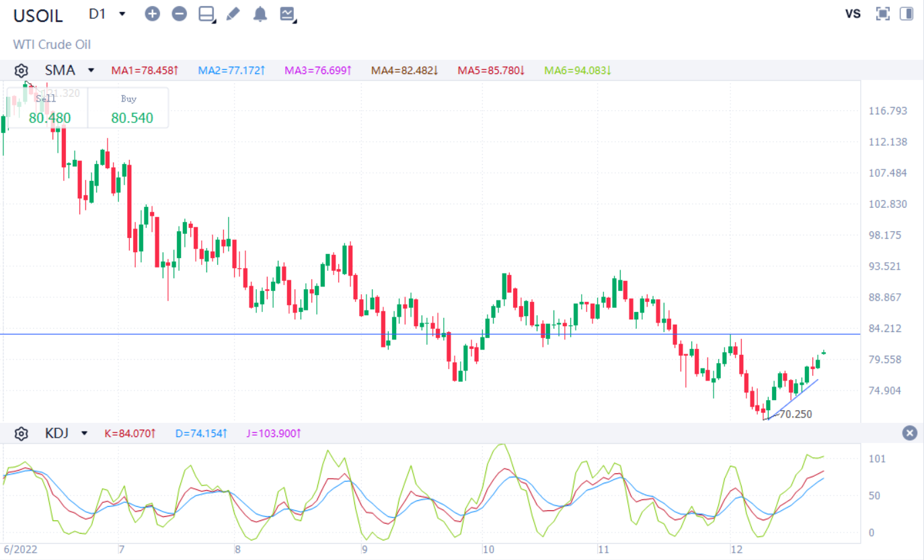
Task: Remove the KDJ indicator panel
Action: (909, 433)
